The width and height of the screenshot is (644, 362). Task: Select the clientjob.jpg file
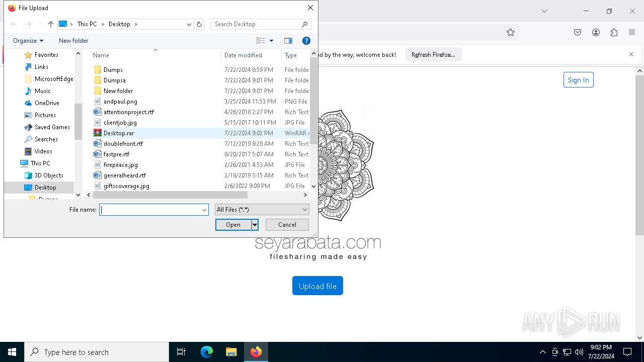click(120, 123)
